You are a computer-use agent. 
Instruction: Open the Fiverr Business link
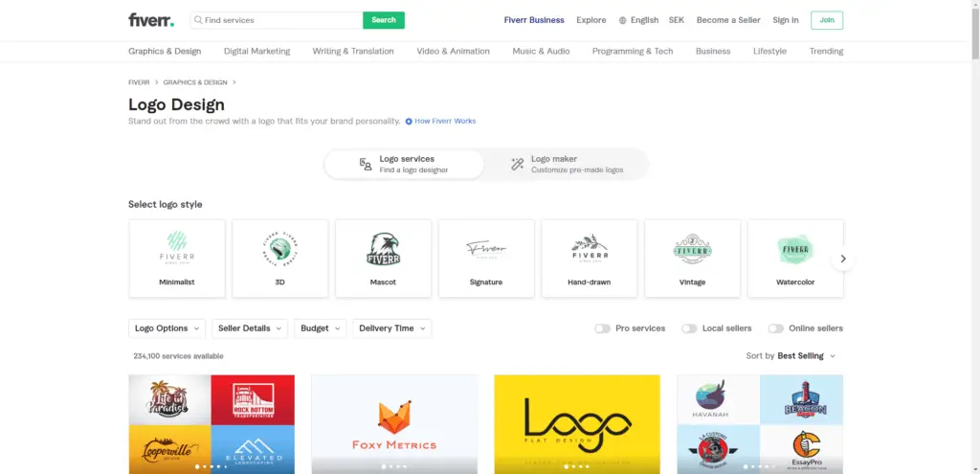tap(534, 20)
